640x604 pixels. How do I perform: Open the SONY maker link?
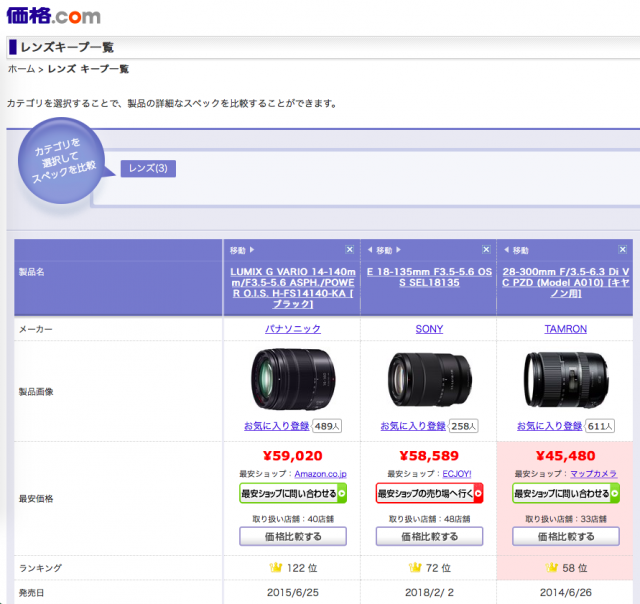coord(429,329)
